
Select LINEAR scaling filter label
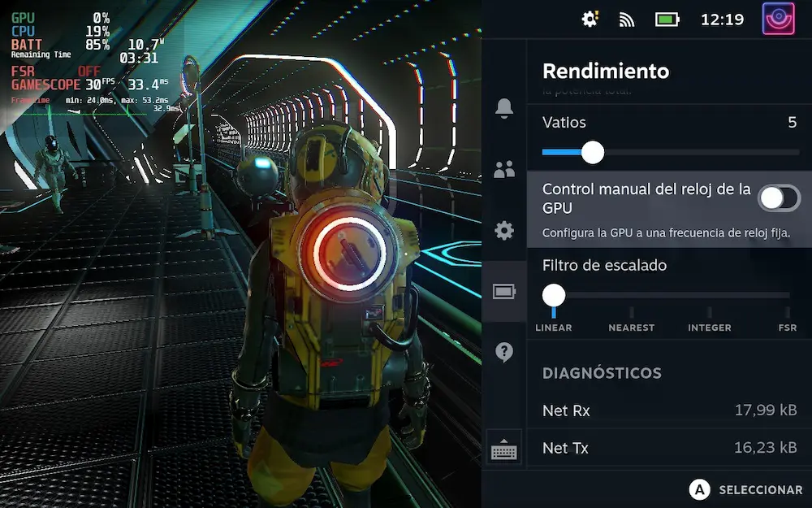[x=554, y=328]
